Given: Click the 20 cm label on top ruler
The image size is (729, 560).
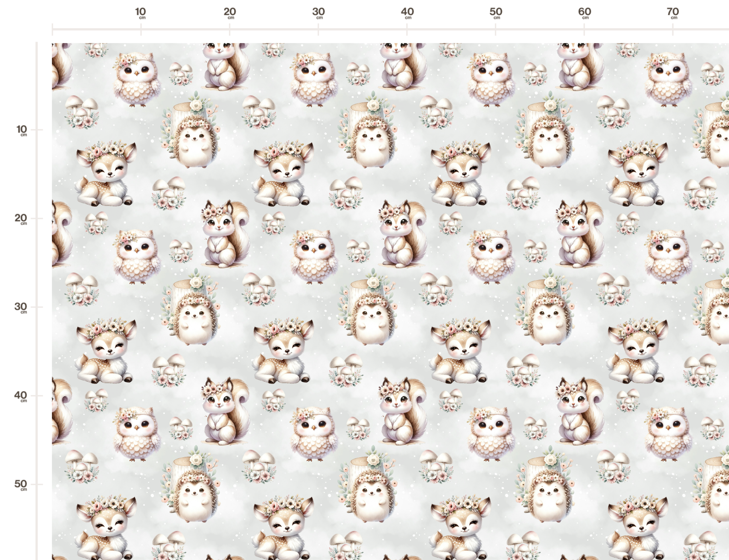Looking at the screenshot, I should tap(230, 13).
